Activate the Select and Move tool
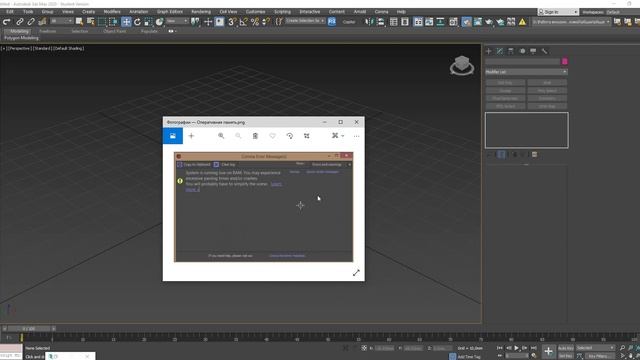 [126, 22]
